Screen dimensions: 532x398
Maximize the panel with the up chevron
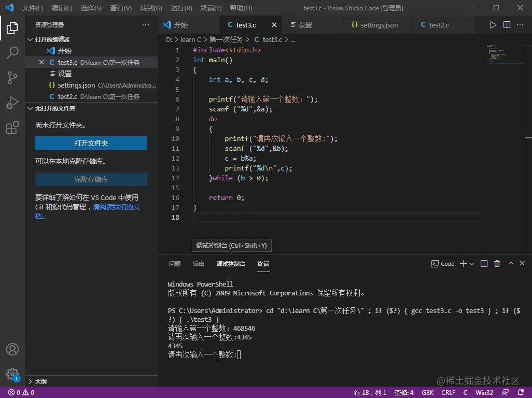pyautogui.click(x=510, y=264)
